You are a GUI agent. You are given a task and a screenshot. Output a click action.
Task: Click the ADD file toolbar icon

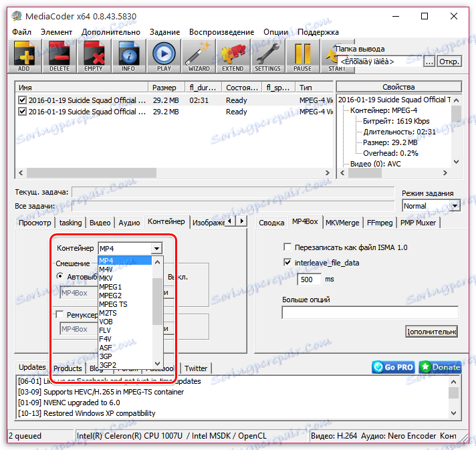click(x=24, y=56)
